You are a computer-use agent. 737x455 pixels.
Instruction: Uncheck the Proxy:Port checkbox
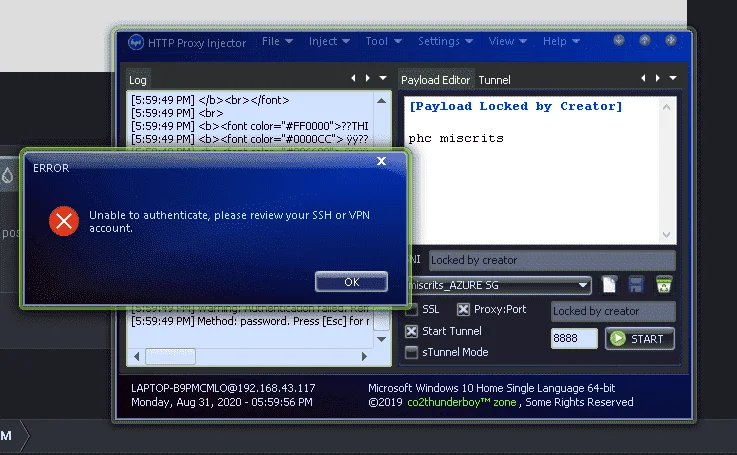pos(463,309)
